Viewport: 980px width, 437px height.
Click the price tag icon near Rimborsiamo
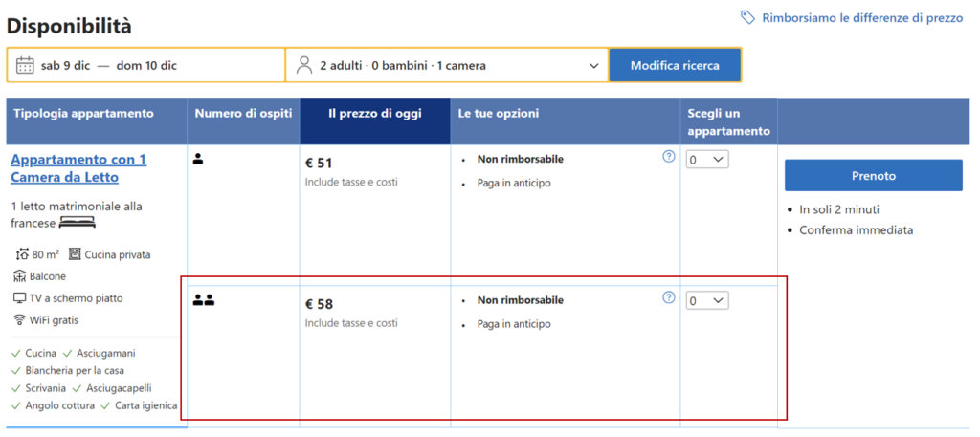coord(747,17)
